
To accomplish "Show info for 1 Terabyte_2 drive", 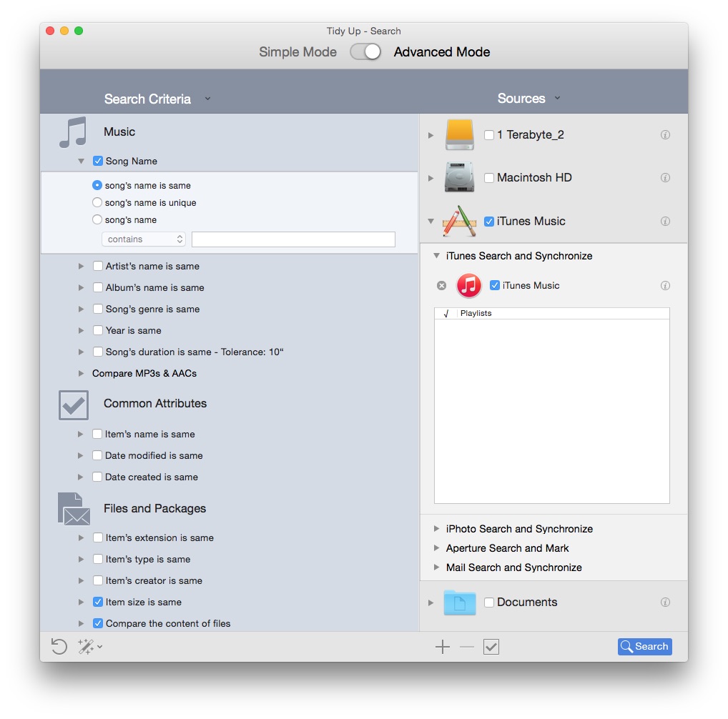I will pyautogui.click(x=665, y=135).
